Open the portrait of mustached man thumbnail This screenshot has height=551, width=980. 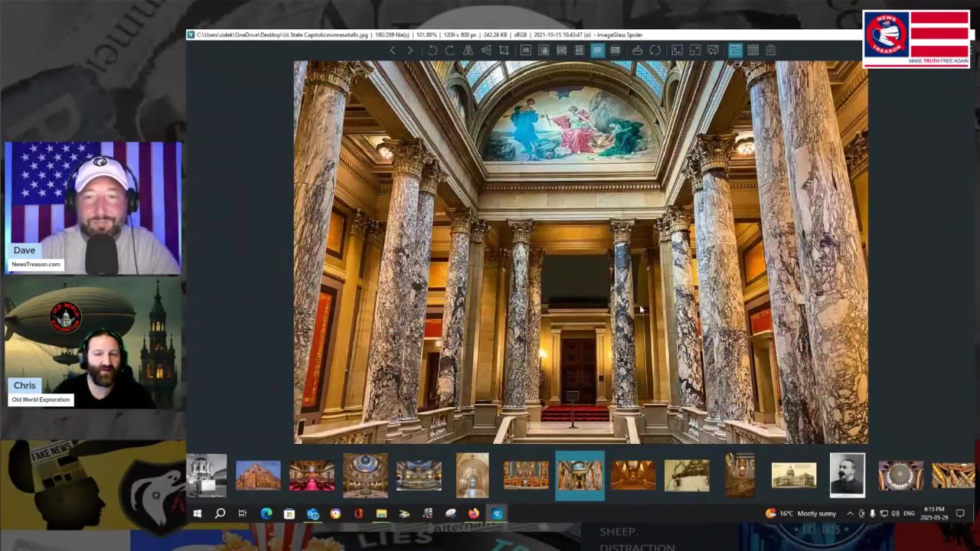848,475
